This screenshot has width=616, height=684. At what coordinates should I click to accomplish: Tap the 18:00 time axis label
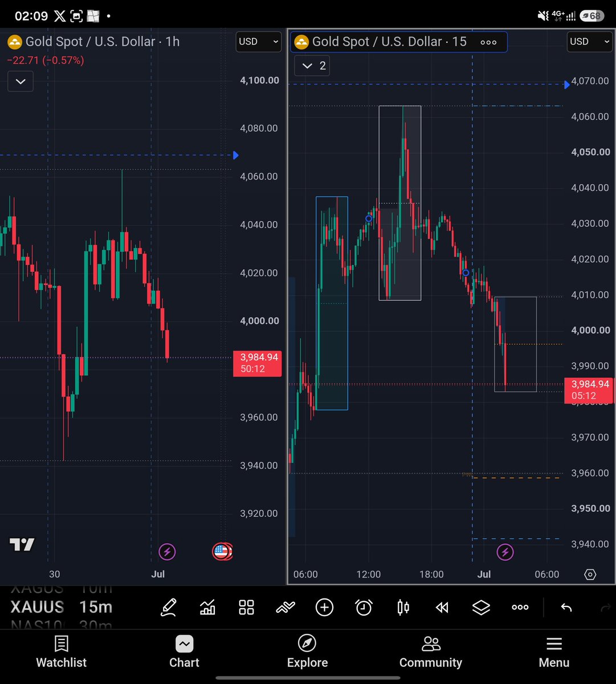431,575
